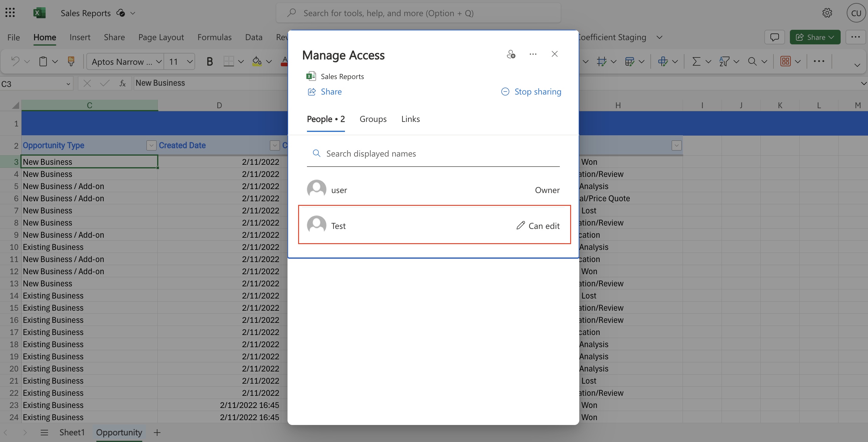Viewport: 868px width, 442px height.
Task: Open the Borders dropdown arrow
Action: click(241, 62)
